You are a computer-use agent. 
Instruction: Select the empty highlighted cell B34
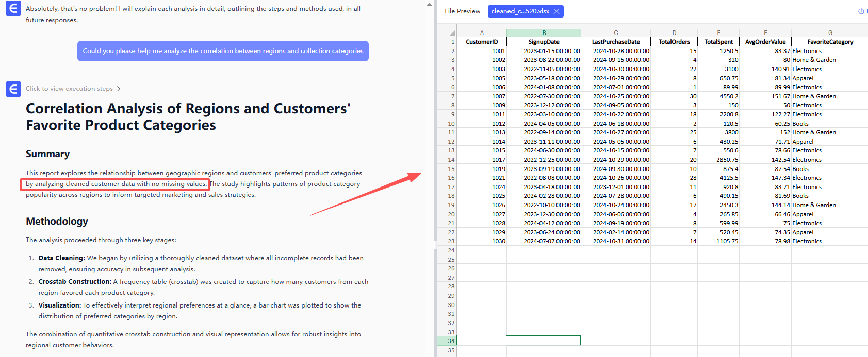point(543,341)
